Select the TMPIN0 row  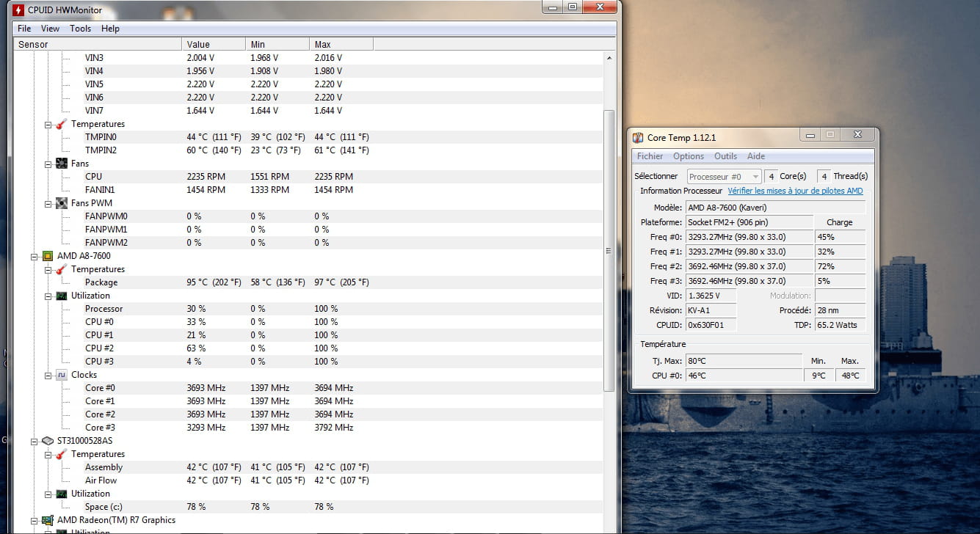point(308,137)
